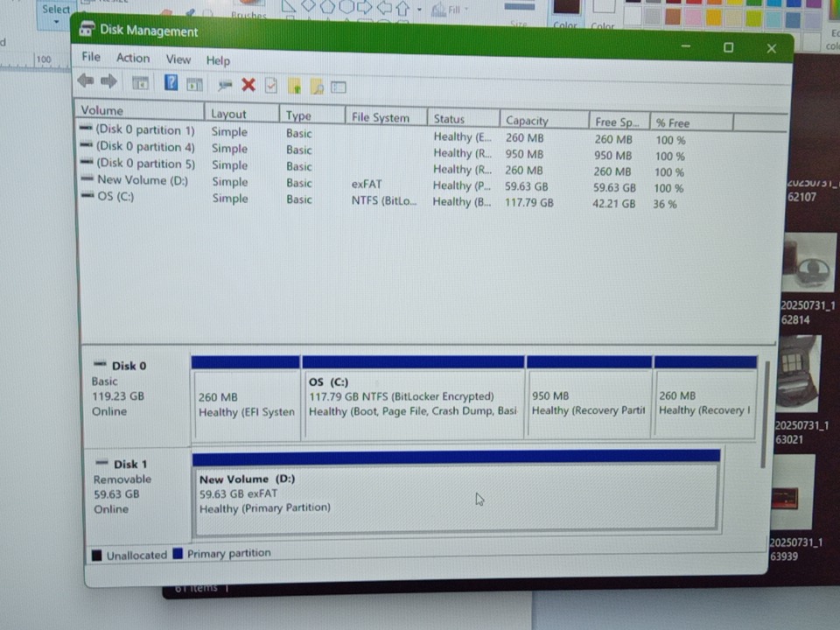Sort by the % Free column header
840x630 pixels.
691,123
